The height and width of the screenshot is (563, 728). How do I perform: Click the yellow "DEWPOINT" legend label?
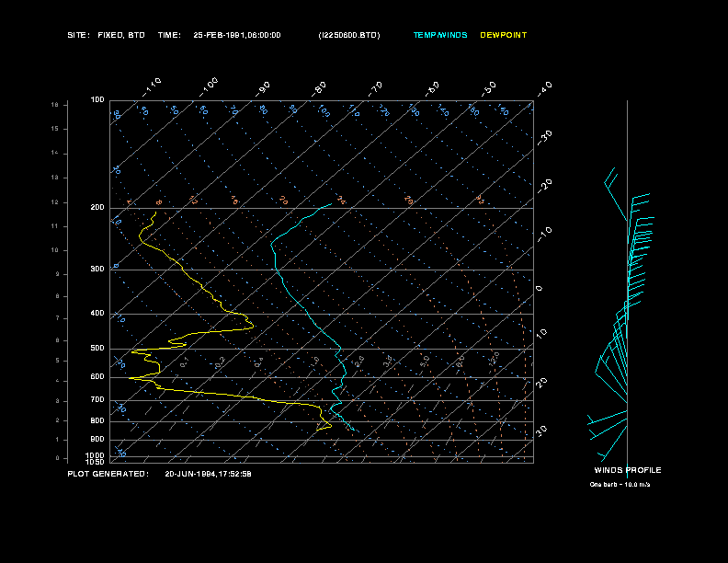pyautogui.click(x=504, y=35)
